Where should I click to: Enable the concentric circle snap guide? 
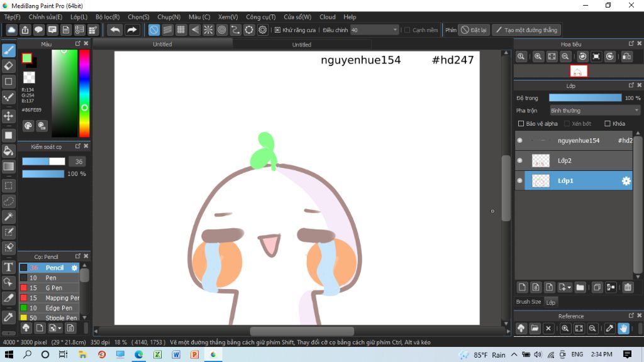222,30
